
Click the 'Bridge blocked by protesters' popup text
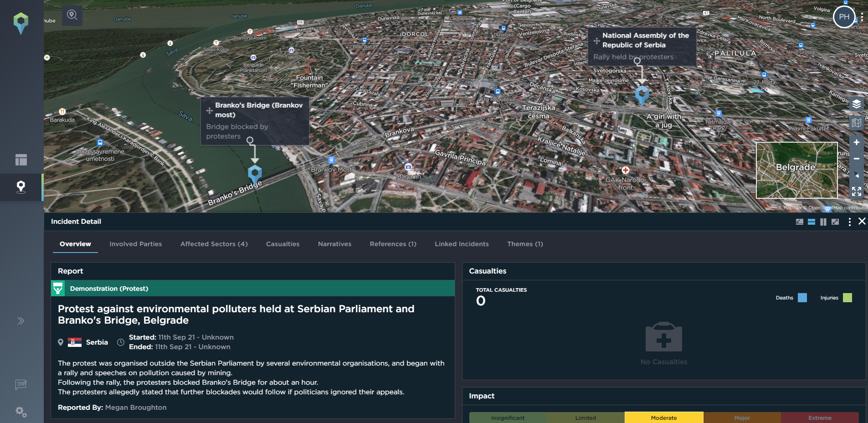point(237,131)
